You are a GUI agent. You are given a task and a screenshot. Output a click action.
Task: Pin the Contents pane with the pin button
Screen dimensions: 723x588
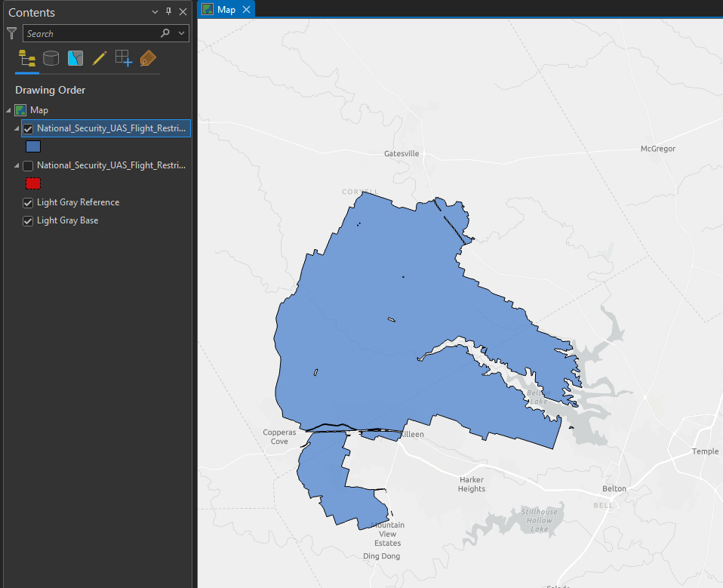coord(169,12)
